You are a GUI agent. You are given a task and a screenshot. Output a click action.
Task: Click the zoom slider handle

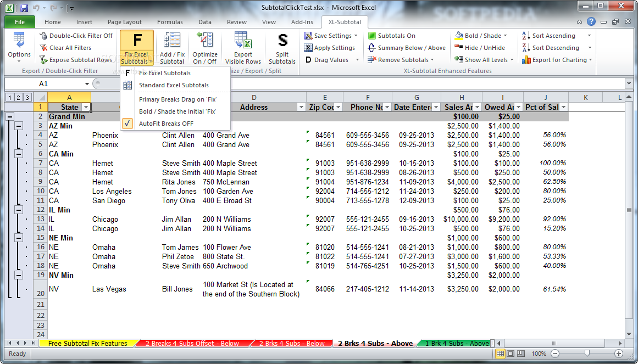[587, 354]
